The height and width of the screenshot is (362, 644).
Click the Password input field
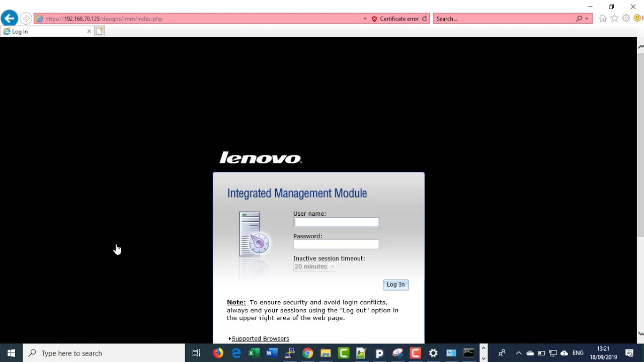336,244
